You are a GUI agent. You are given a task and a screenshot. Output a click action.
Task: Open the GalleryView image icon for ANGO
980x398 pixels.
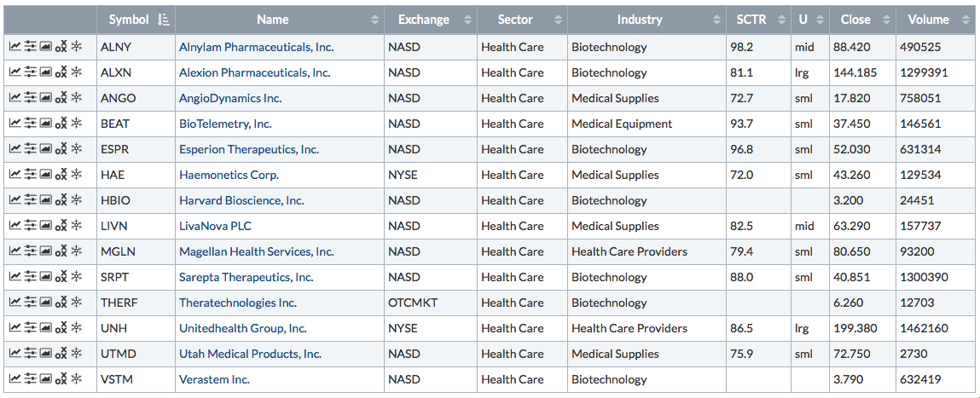[45, 99]
